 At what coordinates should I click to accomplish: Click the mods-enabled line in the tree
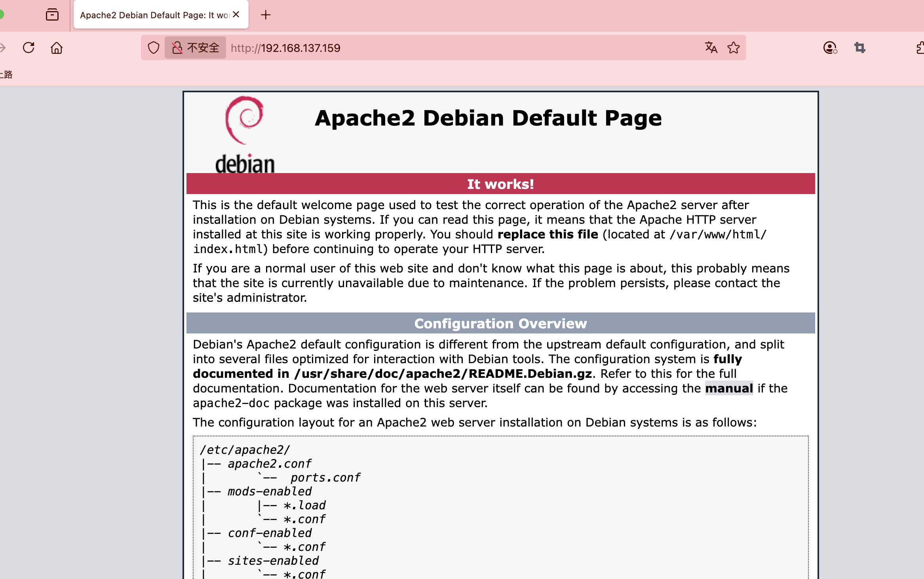[270, 491]
